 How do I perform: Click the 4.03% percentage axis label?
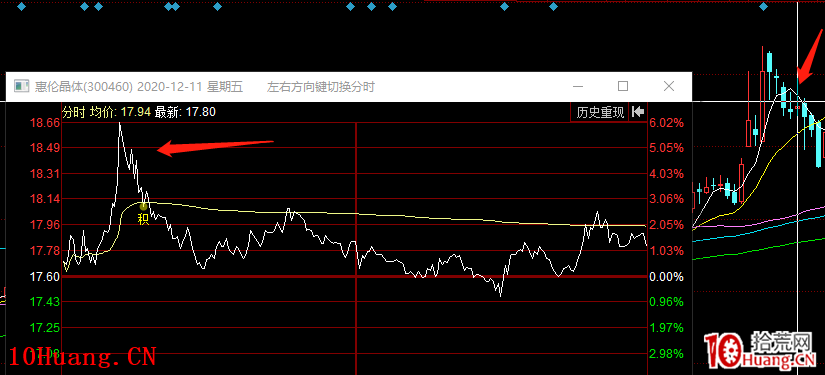coord(667,174)
